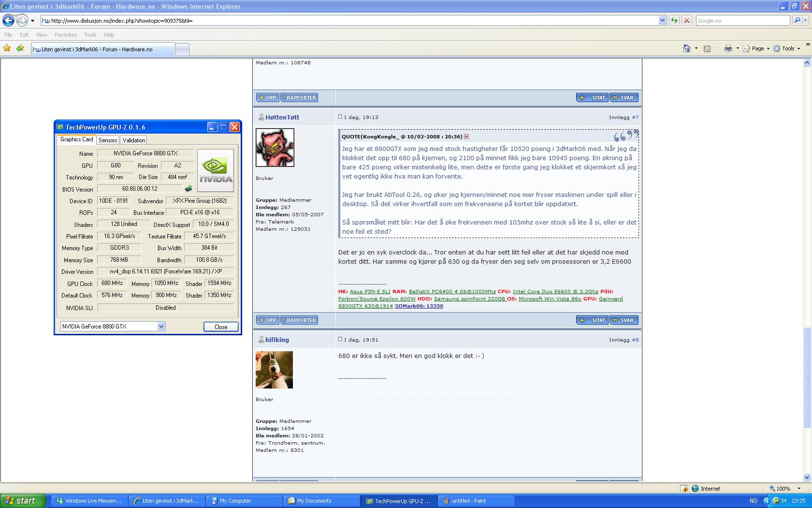The height and width of the screenshot is (508, 812).
Task: Click OPP button below HøttenTøtt's post
Action: (x=267, y=320)
